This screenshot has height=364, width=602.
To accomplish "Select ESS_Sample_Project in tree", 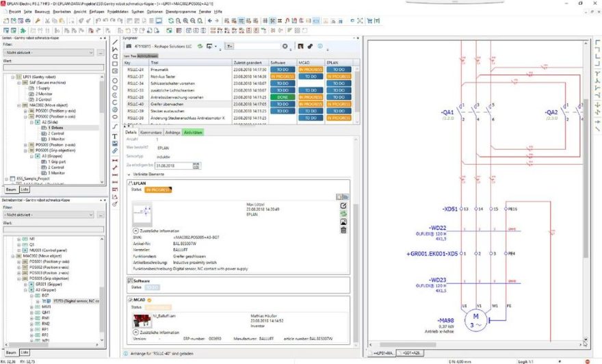I will [x=33, y=179].
